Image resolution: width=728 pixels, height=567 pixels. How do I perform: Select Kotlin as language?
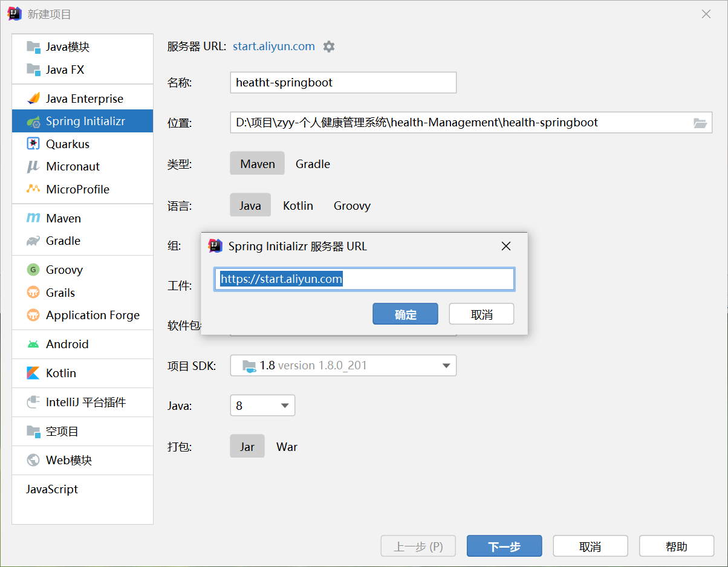point(298,205)
